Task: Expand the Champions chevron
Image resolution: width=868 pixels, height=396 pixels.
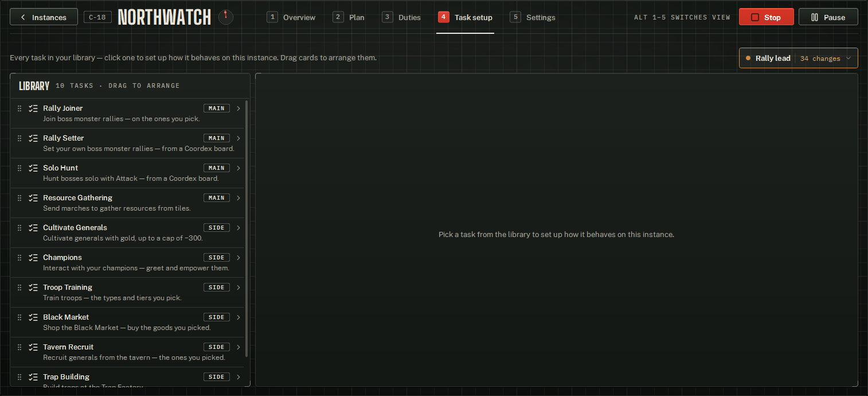Action: pos(238,257)
